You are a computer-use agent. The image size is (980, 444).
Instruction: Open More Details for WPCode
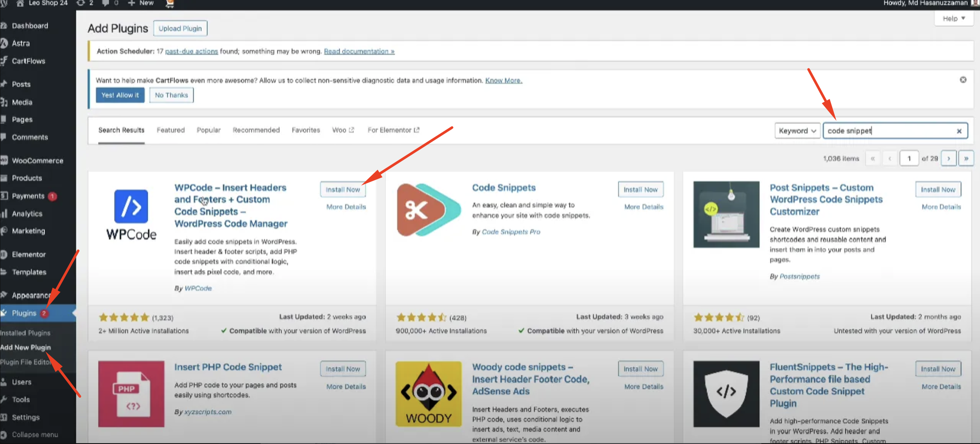[346, 207]
